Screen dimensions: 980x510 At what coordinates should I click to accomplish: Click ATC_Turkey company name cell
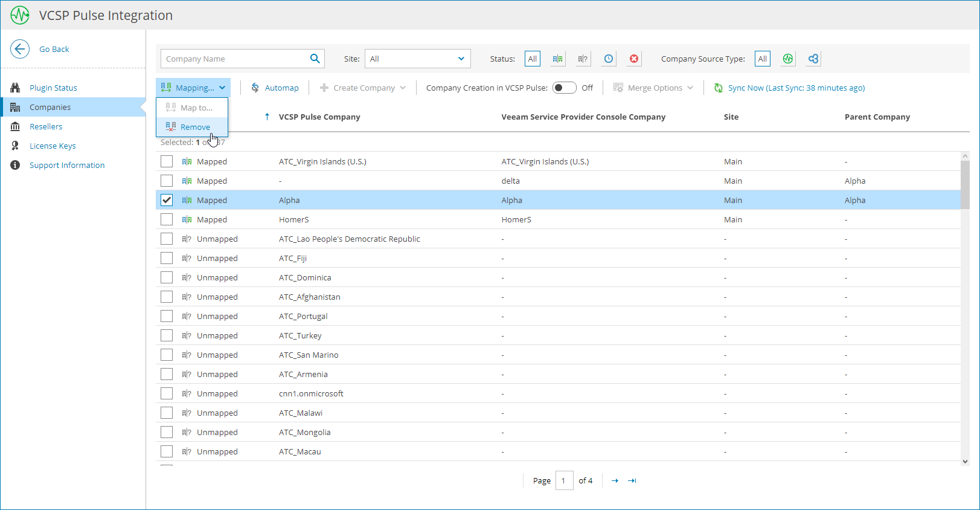point(300,335)
